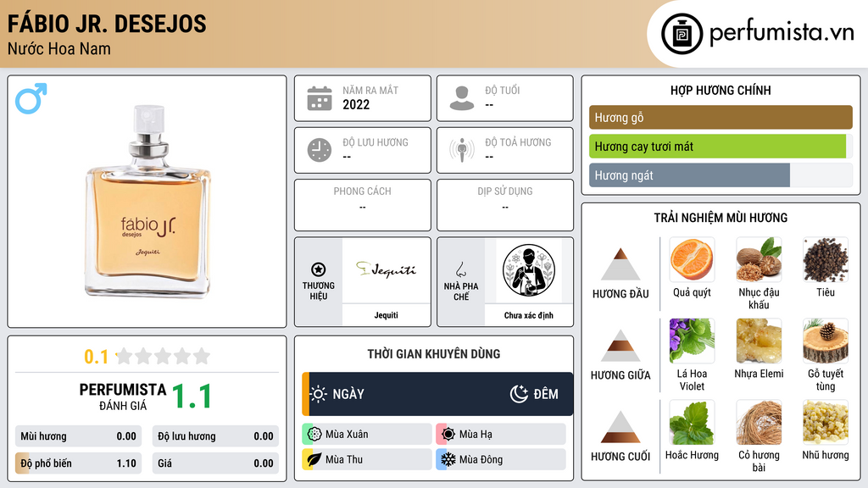Click the Hương giữa pyramid icon
Screen dimensions: 868x488
pos(620,346)
